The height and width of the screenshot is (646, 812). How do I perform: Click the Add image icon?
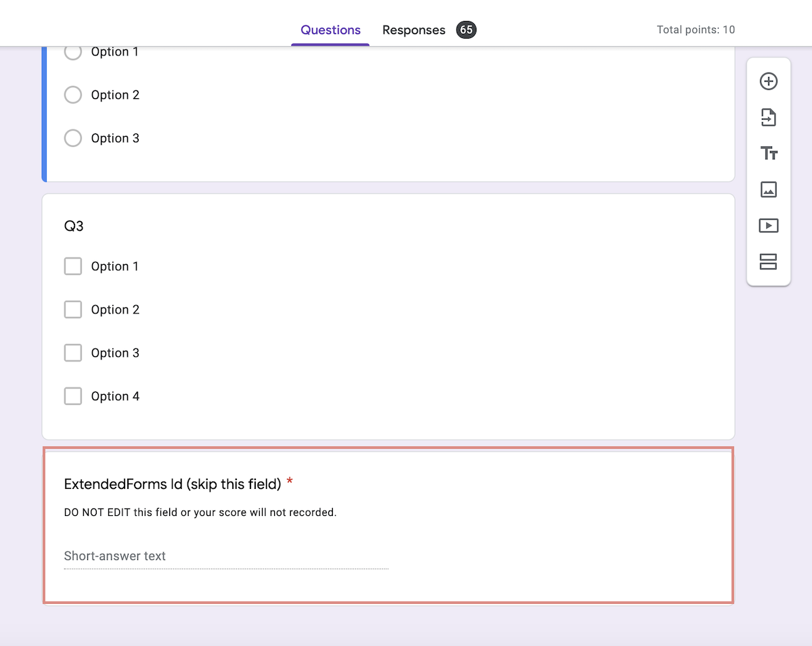pyautogui.click(x=768, y=190)
